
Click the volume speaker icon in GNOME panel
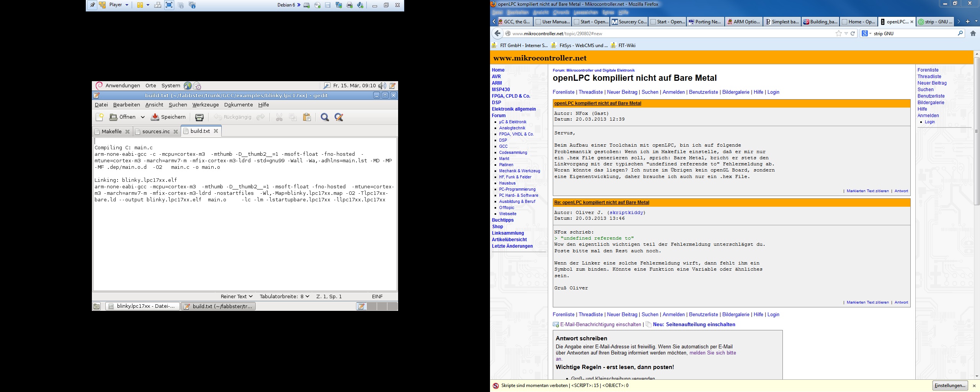382,86
